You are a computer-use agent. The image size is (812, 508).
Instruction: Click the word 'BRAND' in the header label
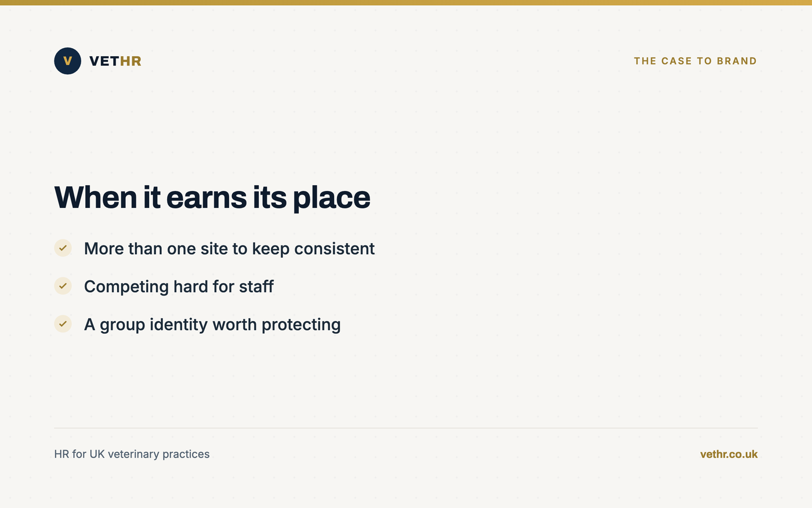point(737,61)
